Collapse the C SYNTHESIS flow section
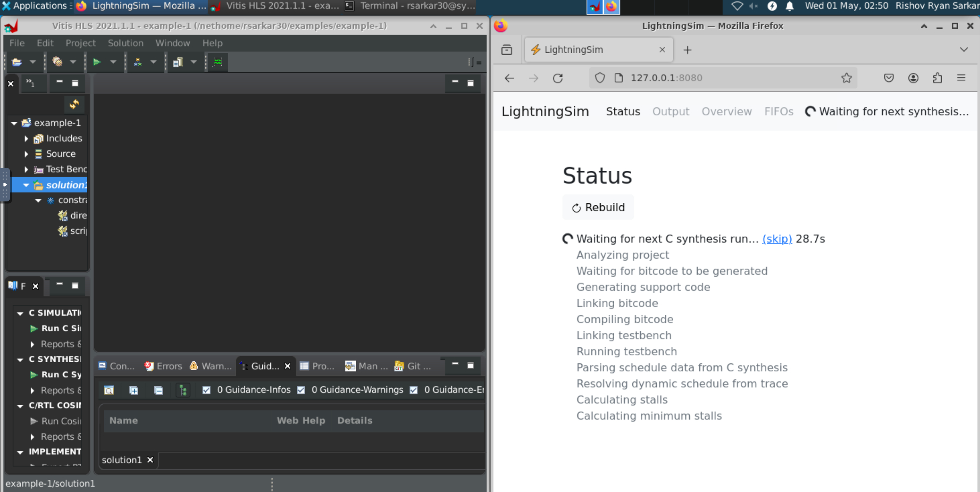Viewport: 980px width, 492px height. [x=20, y=360]
